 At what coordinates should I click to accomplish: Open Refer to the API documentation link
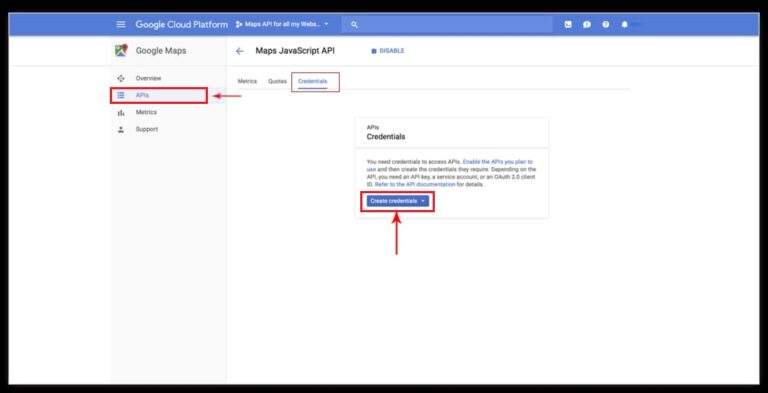click(x=415, y=185)
